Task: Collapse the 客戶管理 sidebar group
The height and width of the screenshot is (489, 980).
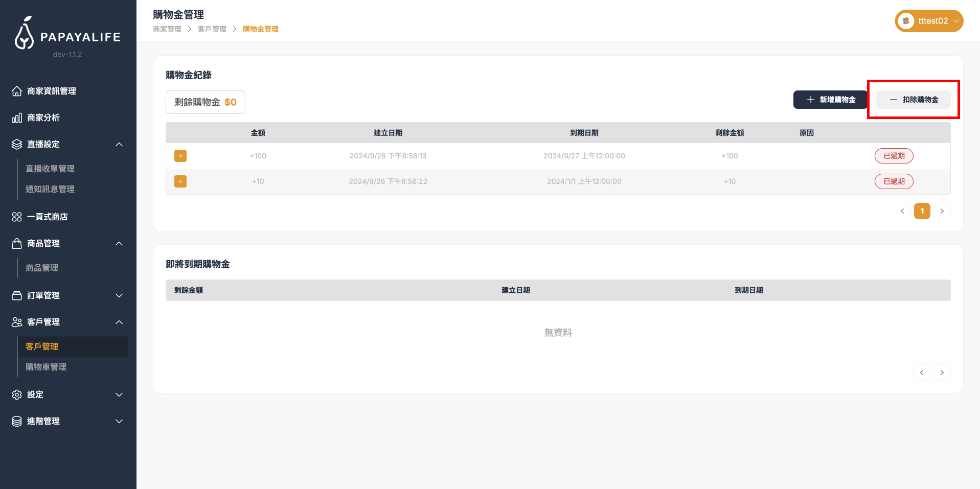Action: pos(119,322)
